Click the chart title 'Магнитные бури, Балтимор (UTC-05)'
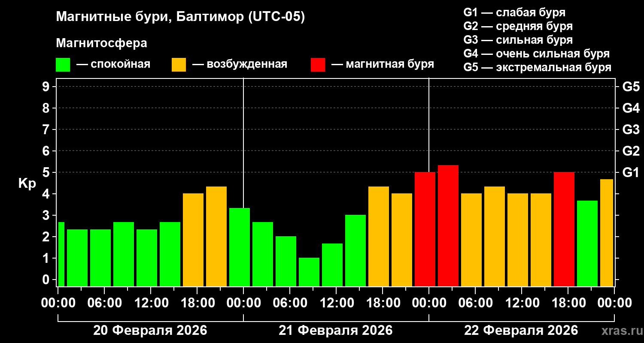 click(x=180, y=17)
